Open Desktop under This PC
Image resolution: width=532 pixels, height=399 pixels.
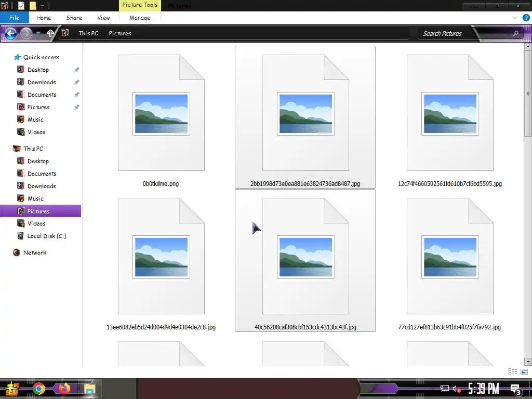tap(37, 161)
